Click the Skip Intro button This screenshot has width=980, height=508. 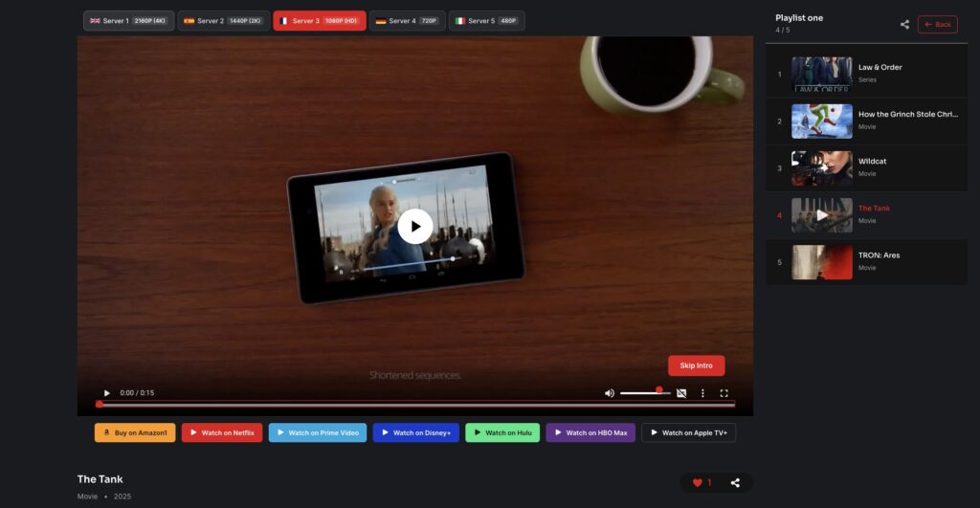pos(696,365)
